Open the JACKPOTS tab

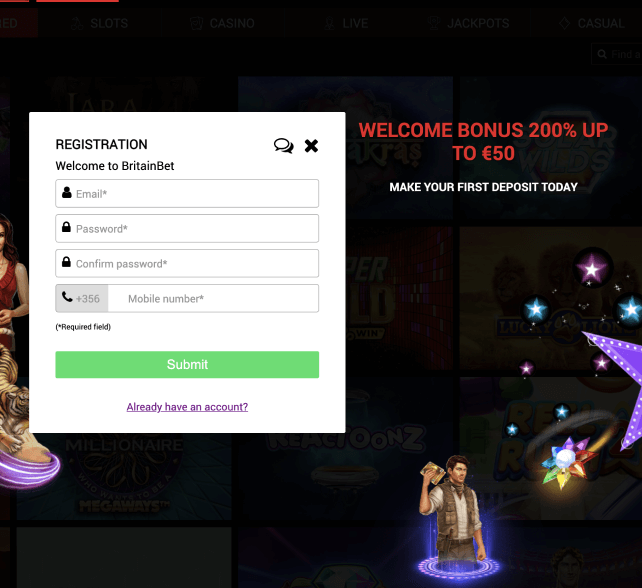pos(469,23)
